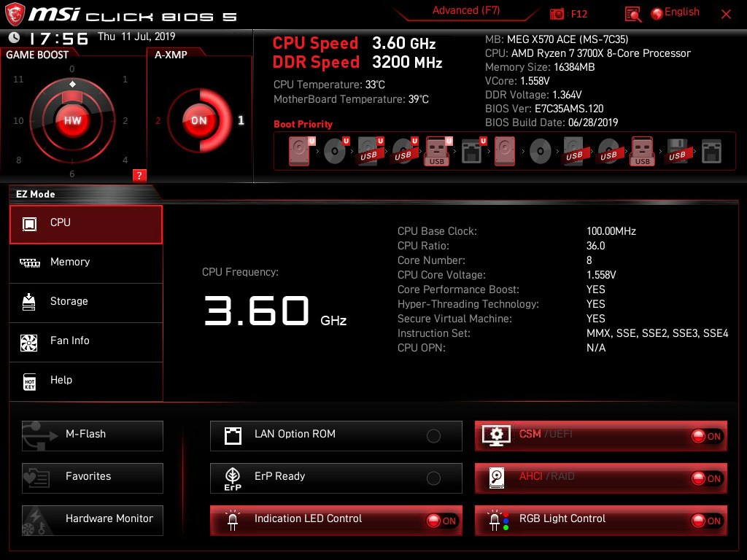The width and height of the screenshot is (747, 560).
Task: Open the English language selector
Action: click(675, 12)
